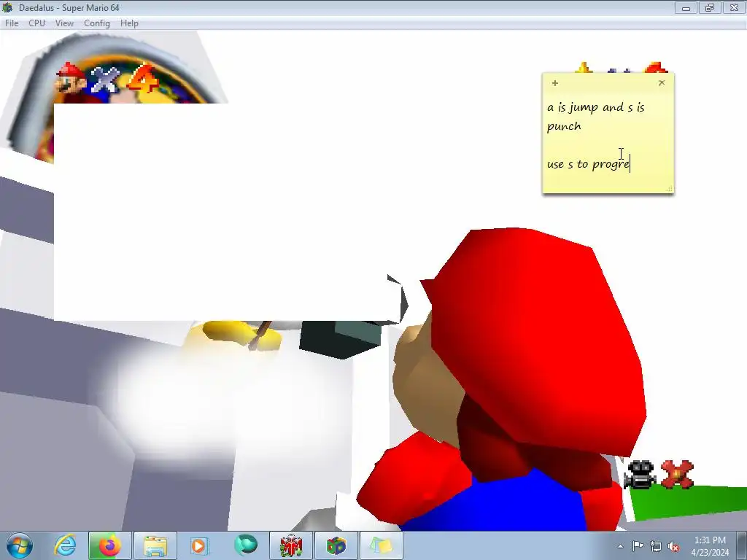The width and height of the screenshot is (747, 560).
Task: Open the Config menu
Action: tap(97, 23)
